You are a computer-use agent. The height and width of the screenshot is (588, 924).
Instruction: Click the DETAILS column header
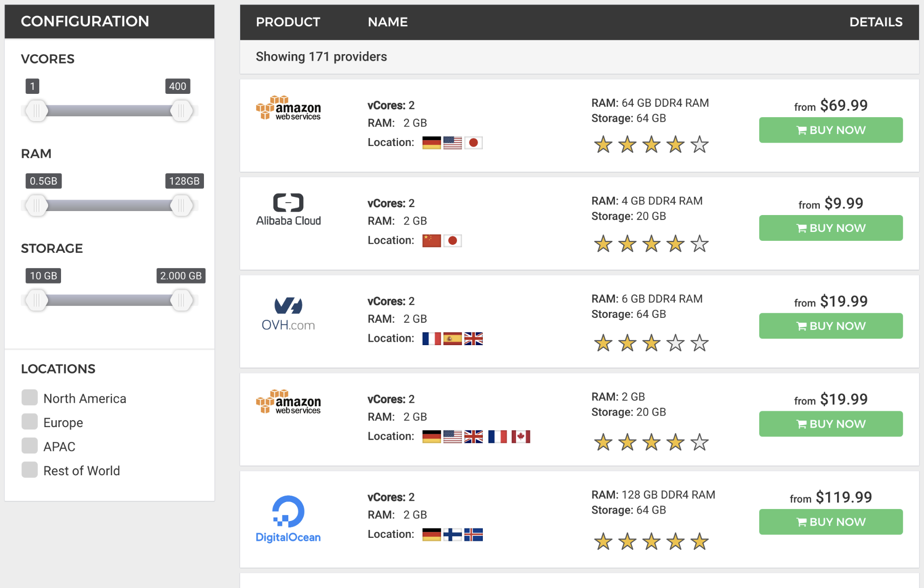tap(875, 22)
